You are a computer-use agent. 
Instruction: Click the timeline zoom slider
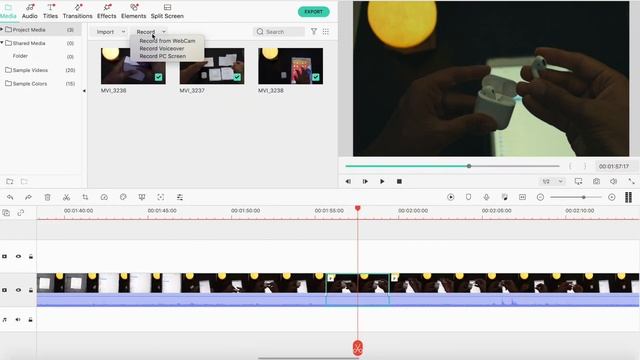(x=576, y=197)
